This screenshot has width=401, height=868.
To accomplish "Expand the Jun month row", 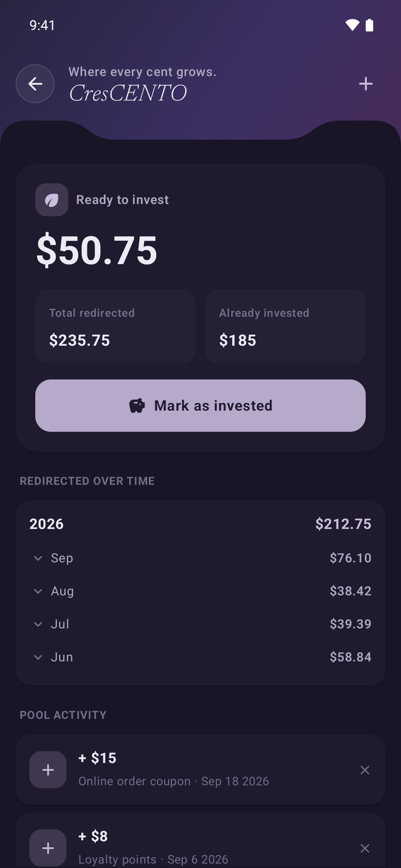I will pos(200,657).
